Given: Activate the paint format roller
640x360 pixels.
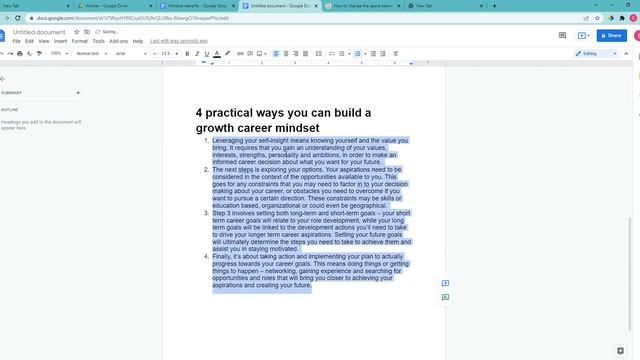Looking at the screenshot, I should pos(39,53).
